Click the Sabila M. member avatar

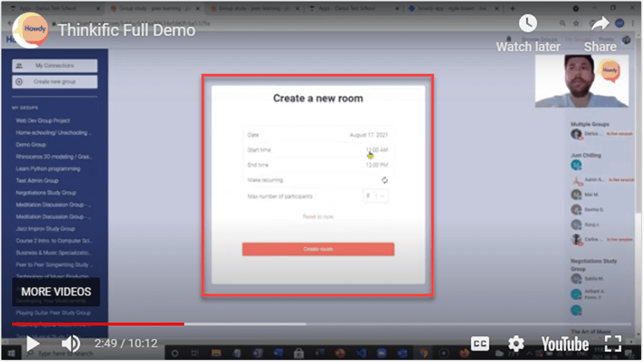pyautogui.click(x=576, y=279)
